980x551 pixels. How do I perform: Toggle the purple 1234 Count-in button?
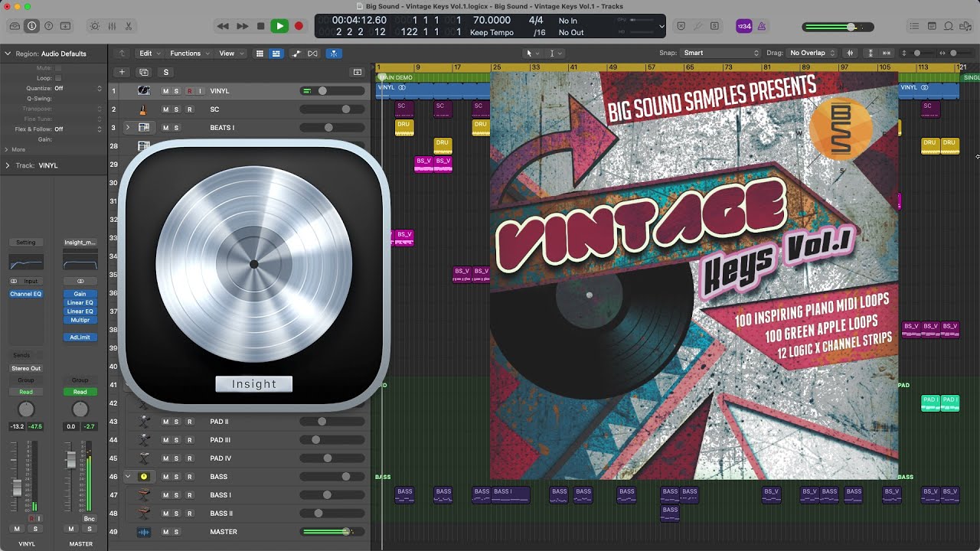(743, 26)
